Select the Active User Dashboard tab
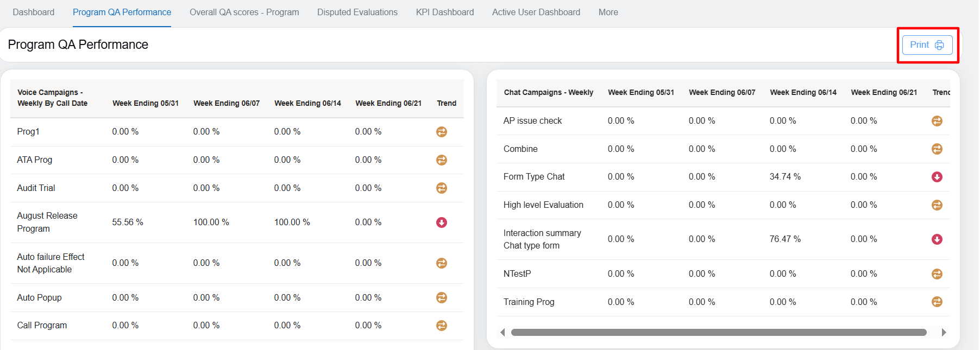The width and height of the screenshot is (980, 350). click(536, 12)
